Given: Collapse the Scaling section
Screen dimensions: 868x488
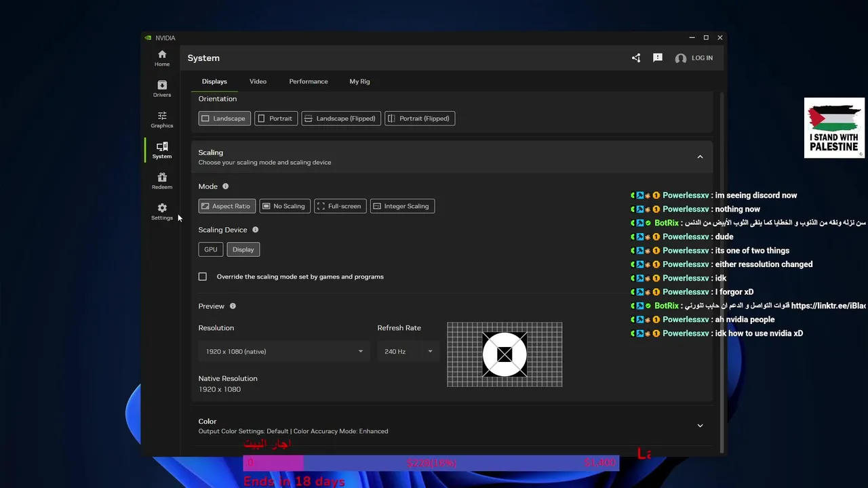Looking at the screenshot, I should (x=700, y=157).
